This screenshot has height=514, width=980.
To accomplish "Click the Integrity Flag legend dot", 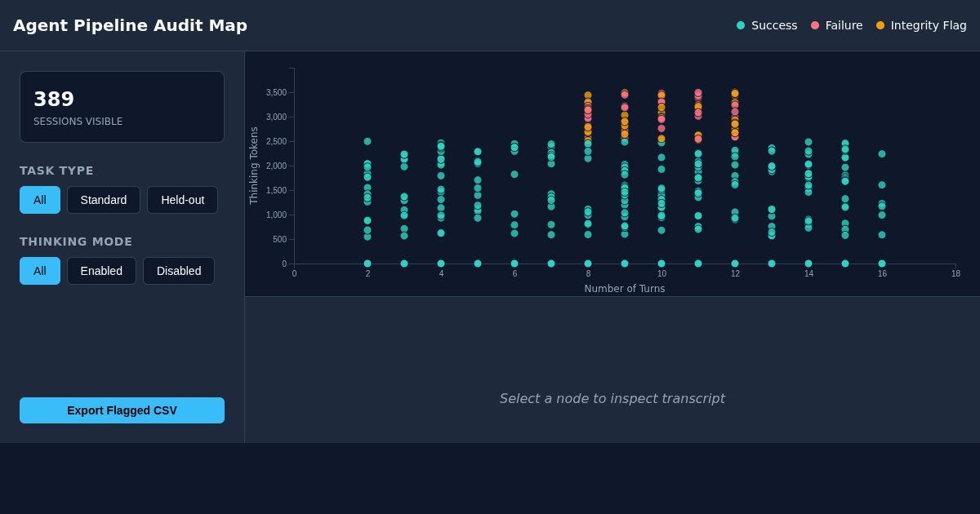I will 880,25.
